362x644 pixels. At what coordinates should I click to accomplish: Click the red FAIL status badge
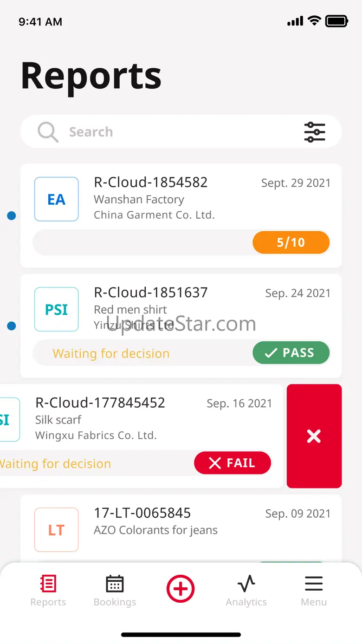pos(233,463)
